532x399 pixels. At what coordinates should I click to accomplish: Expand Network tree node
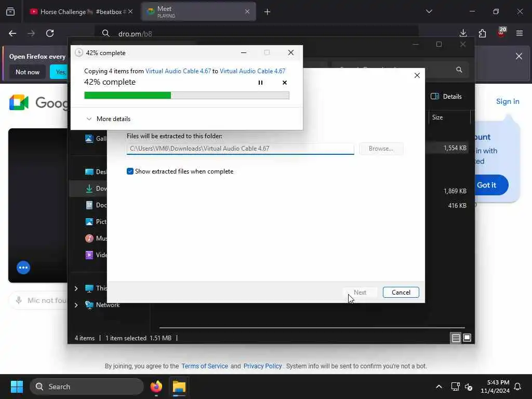tap(76, 305)
